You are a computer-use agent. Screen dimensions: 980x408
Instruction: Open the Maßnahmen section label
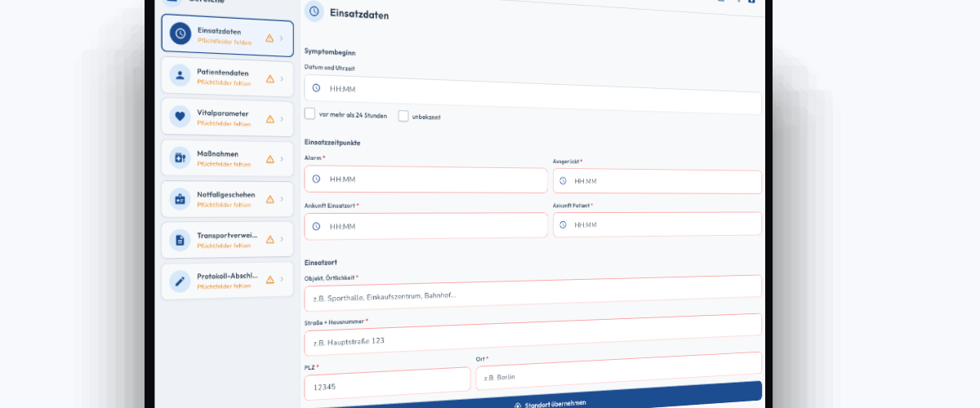[219, 154]
